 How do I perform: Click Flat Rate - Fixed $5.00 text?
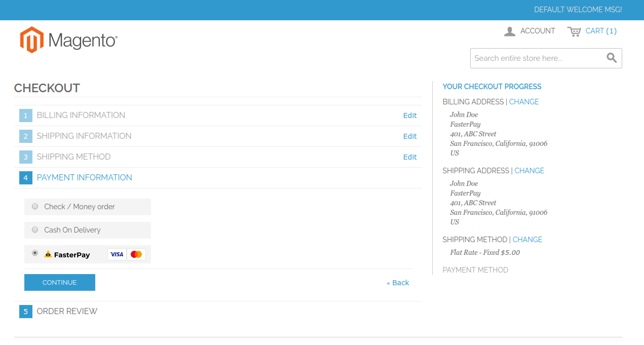point(485,252)
